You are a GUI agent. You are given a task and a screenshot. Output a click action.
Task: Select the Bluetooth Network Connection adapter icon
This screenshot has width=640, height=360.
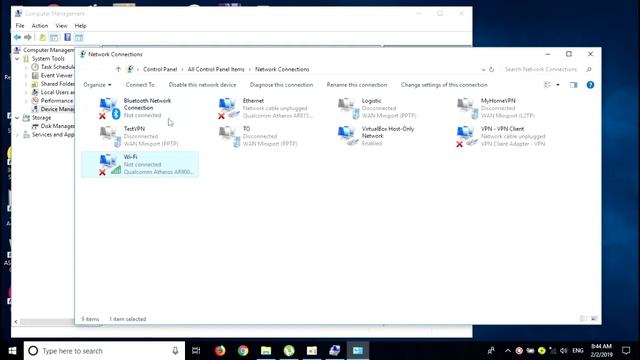(109, 108)
